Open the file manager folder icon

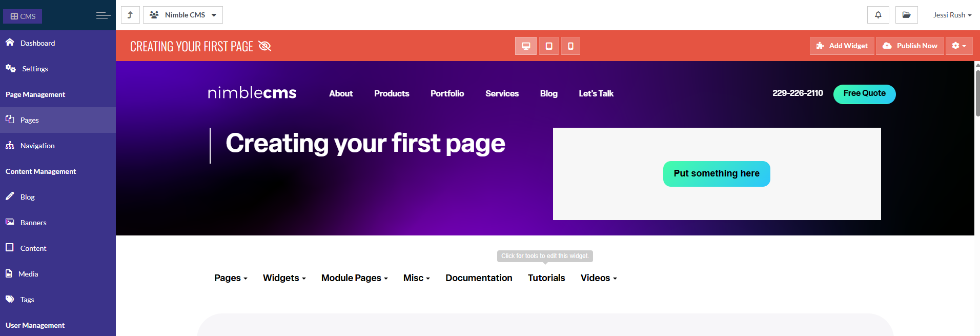[x=906, y=15]
